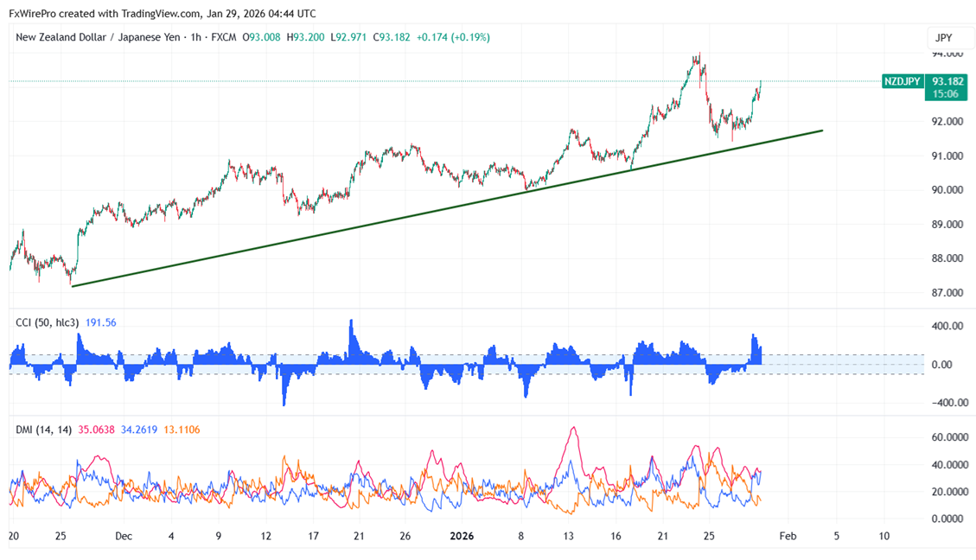Click the close value C93.182
Image resolution: width=976 pixels, height=560 pixels.
point(392,37)
